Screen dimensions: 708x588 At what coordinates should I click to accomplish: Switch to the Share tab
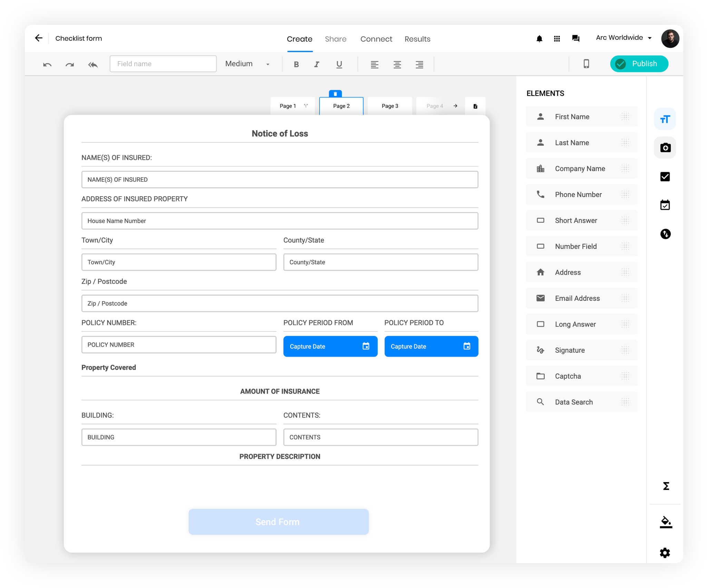click(336, 39)
